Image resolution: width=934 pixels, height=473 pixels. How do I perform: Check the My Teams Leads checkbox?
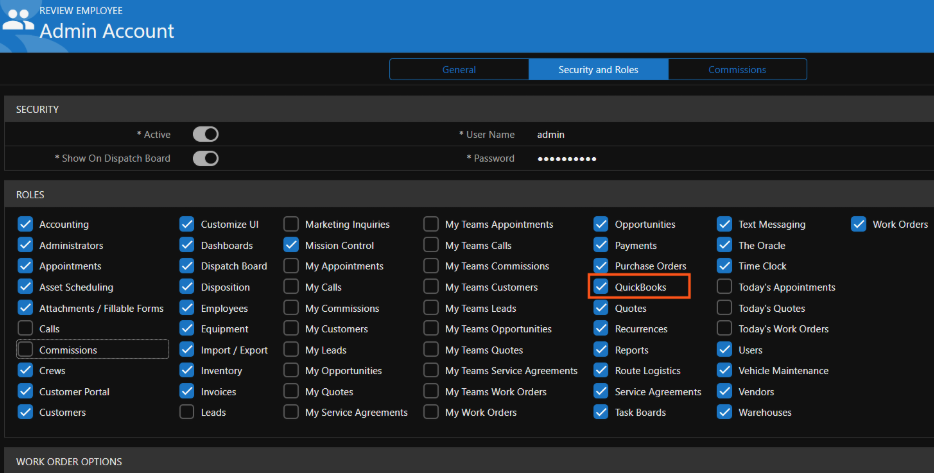[x=431, y=308]
